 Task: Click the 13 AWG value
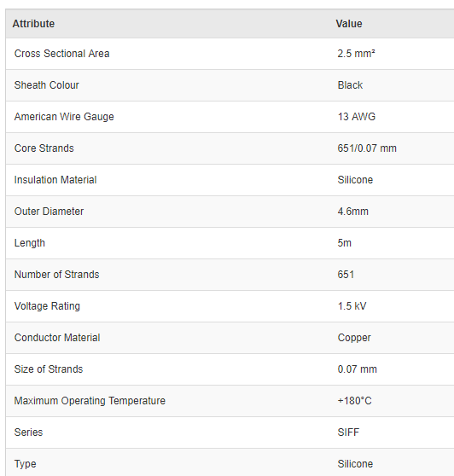click(x=357, y=117)
